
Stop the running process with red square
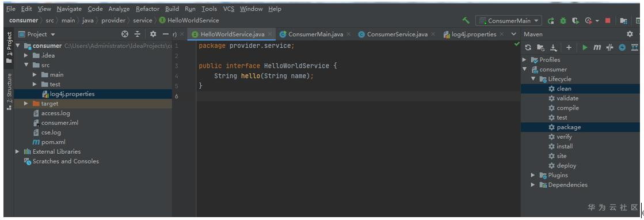pos(608,21)
